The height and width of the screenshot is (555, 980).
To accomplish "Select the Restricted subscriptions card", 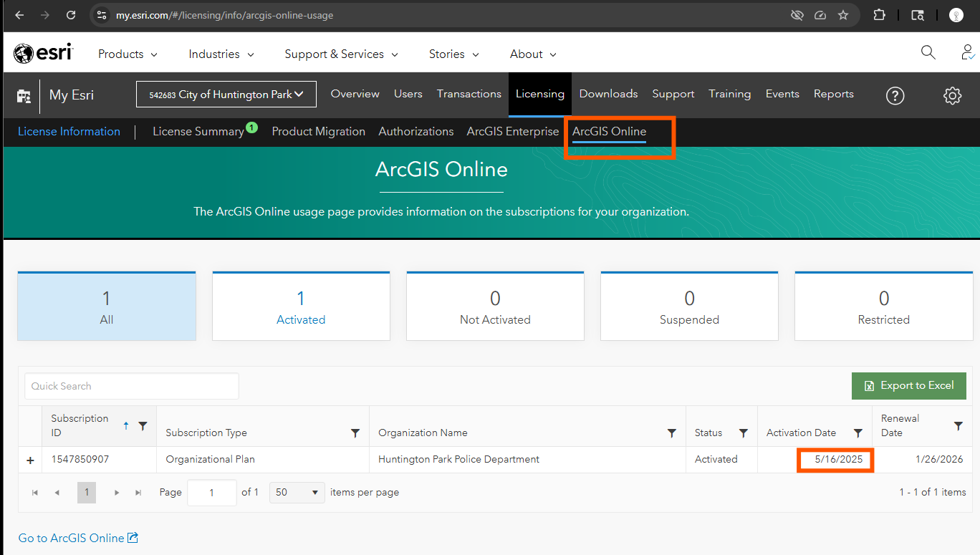I will coord(883,306).
